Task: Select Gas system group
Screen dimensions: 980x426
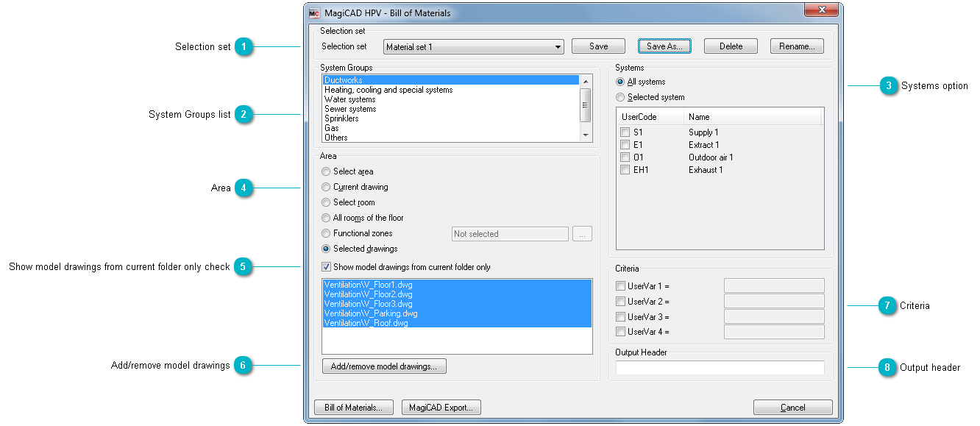Action: [451, 128]
